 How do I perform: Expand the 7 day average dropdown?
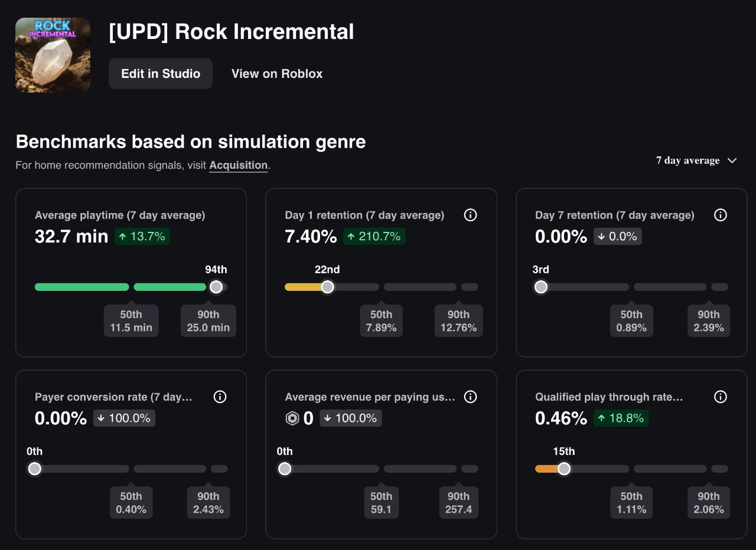[x=697, y=161]
